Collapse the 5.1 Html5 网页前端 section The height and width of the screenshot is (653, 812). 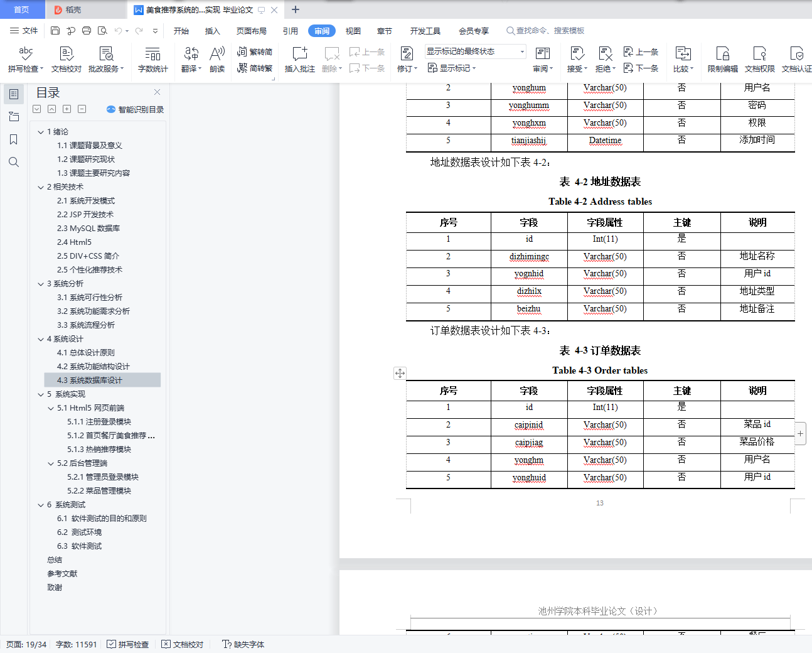[x=51, y=408]
